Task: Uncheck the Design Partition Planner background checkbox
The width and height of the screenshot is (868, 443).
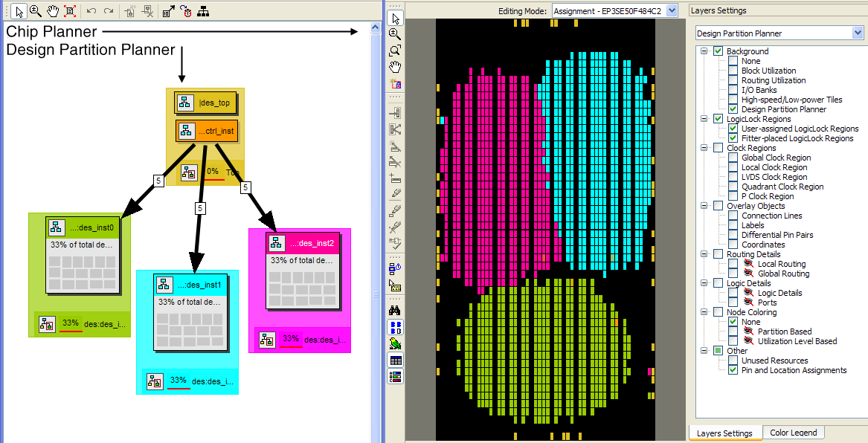Action: tap(733, 109)
